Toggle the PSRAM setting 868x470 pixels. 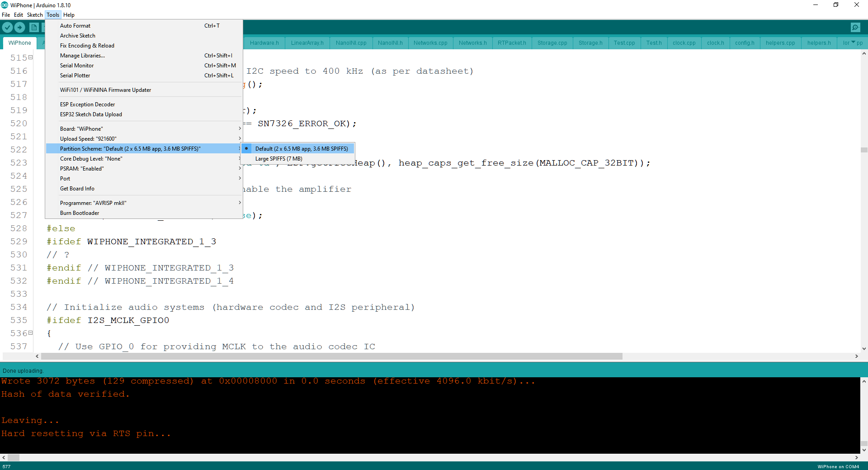82,168
